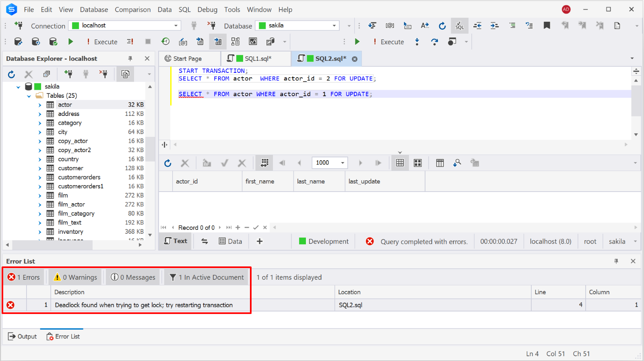This screenshot has height=361, width=644.
Task: Select the Deadlock found error row
Action: pos(322,305)
